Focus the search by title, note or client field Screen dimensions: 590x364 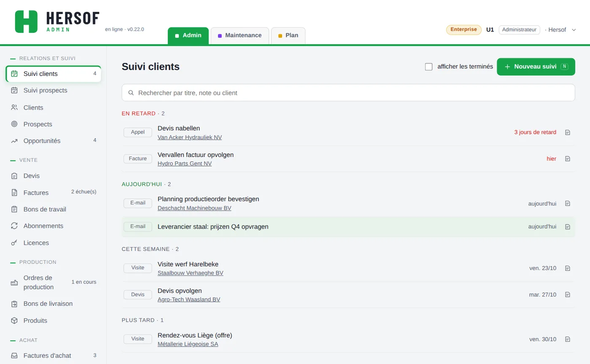(x=348, y=93)
